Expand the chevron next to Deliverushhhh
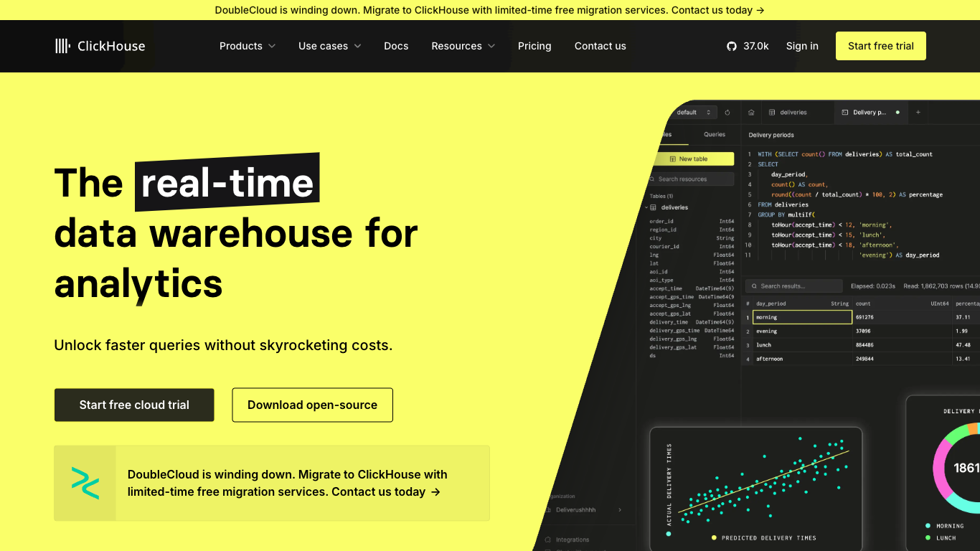The image size is (980, 551). click(x=620, y=510)
